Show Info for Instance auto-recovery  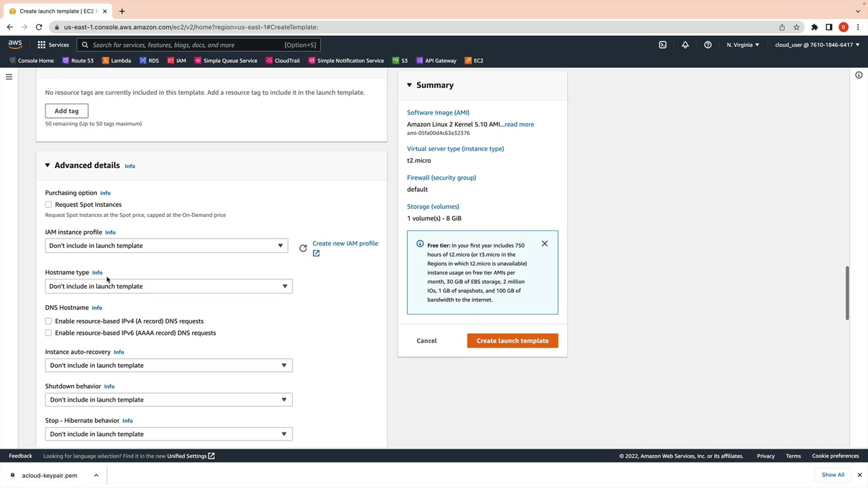tap(119, 352)
